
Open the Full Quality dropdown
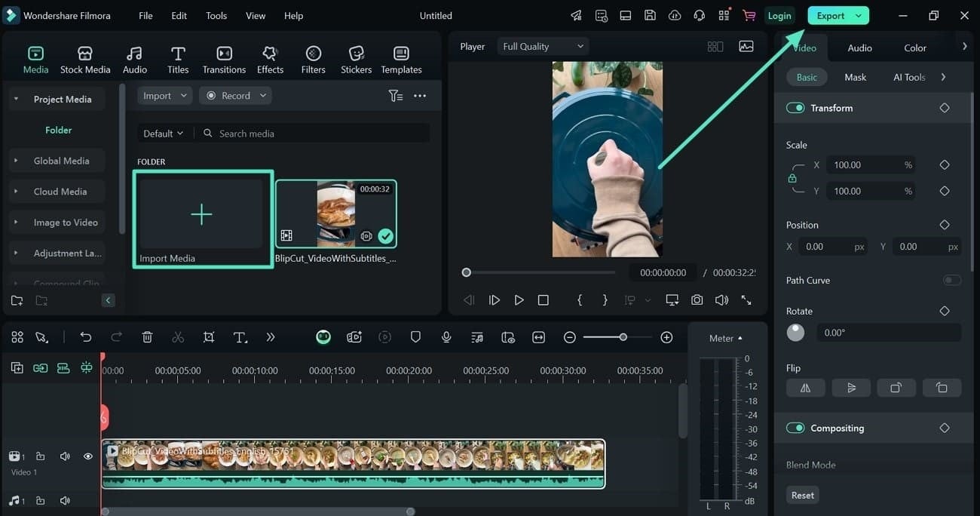tap(543, 47)
